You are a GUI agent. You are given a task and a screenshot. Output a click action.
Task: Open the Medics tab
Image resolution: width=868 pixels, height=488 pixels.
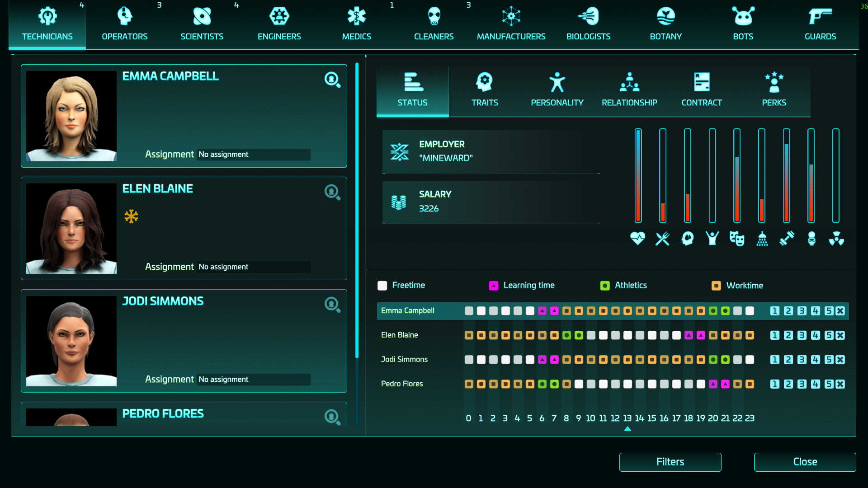click(x=357, y=24)
